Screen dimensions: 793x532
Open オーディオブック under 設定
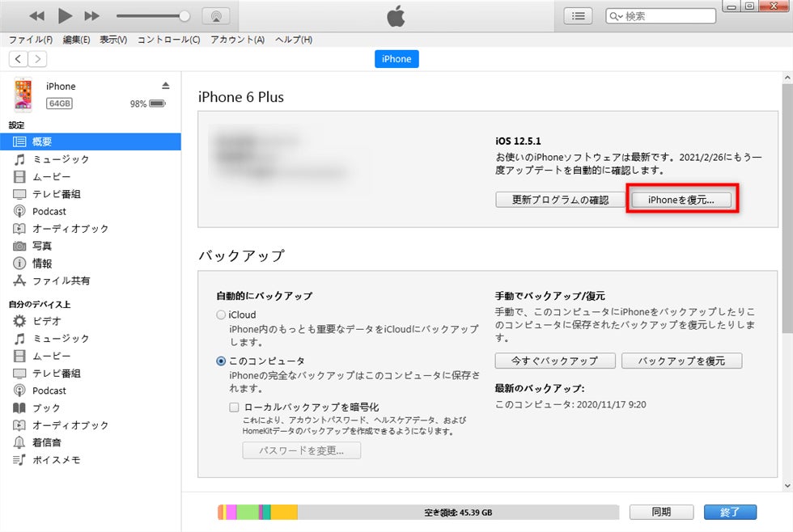coord(91,228)
